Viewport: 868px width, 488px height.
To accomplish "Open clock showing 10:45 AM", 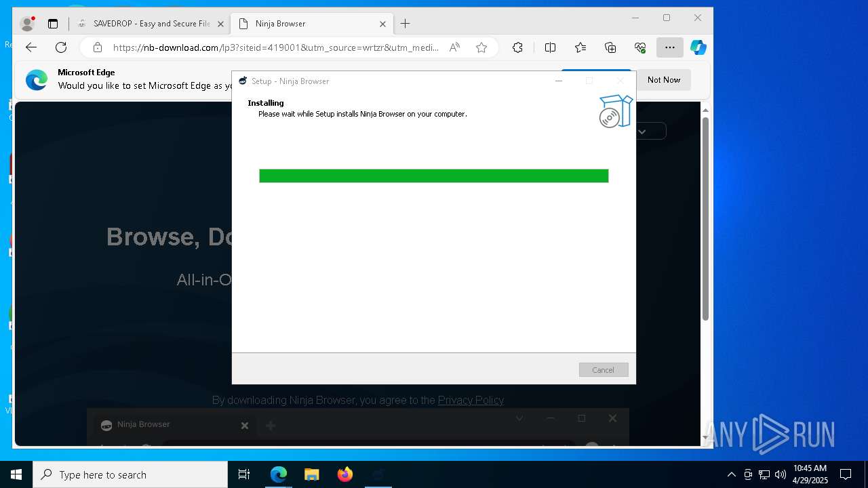I will [x=810, y=474].
